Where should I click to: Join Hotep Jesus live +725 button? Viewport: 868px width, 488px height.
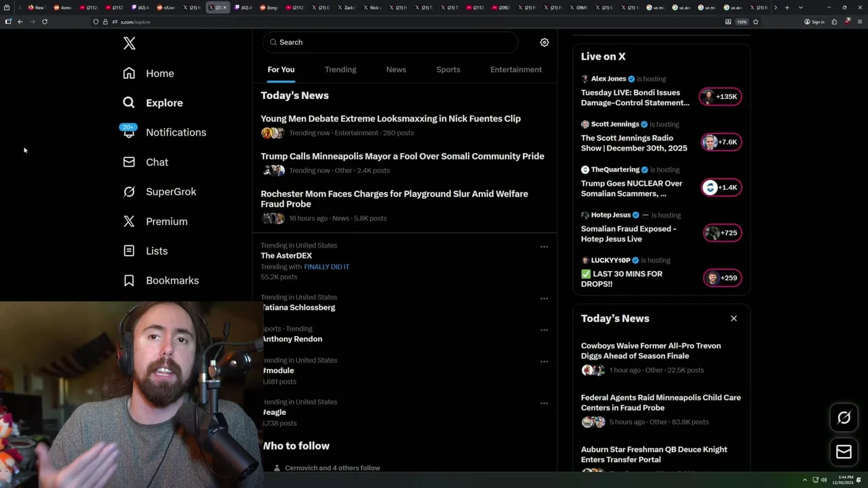(722, 232)
